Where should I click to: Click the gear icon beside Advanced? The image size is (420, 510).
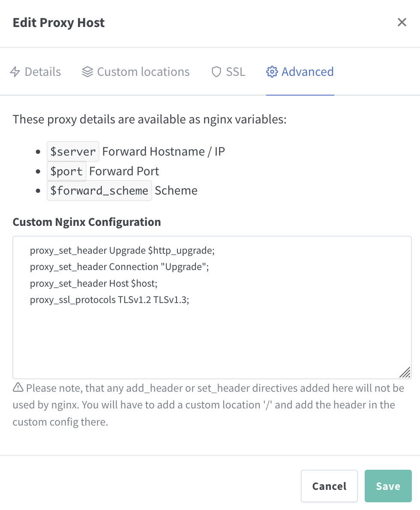coord(272,72)
